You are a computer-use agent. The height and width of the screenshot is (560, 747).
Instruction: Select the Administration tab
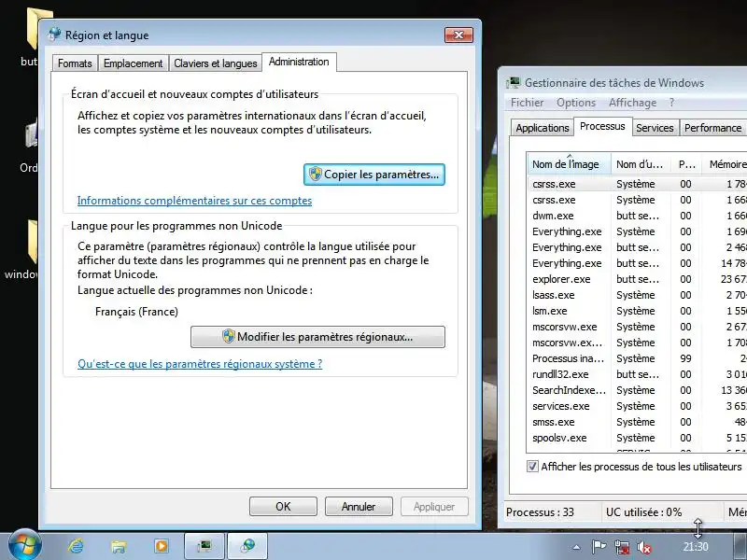[299, 62]
